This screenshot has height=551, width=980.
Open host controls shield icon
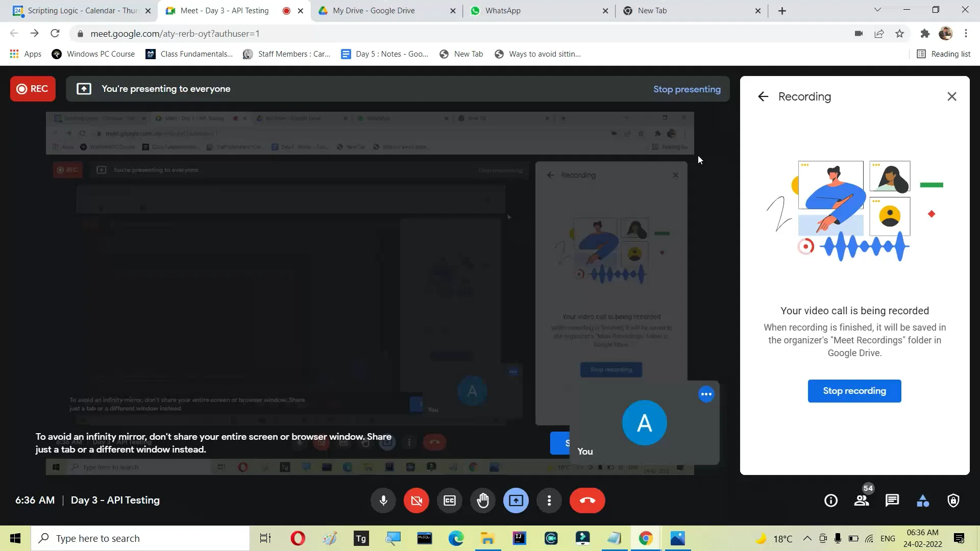953,500
